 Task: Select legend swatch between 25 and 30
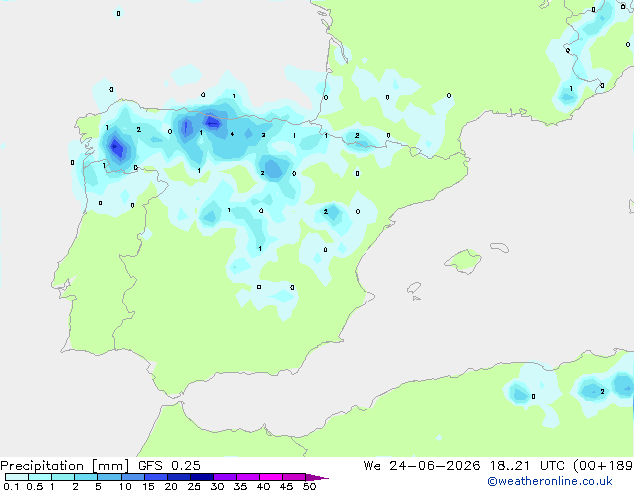pyautogui.click(x=202, y=477)
